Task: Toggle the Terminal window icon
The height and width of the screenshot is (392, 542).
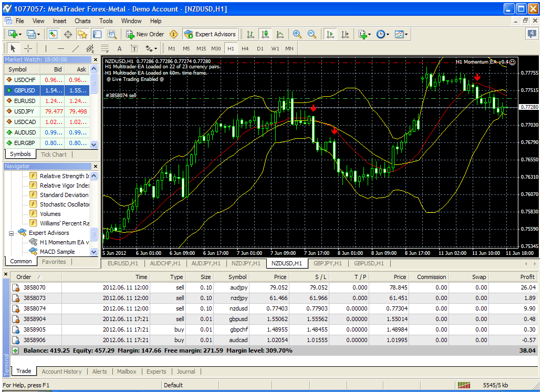Action: click(97, 34)
